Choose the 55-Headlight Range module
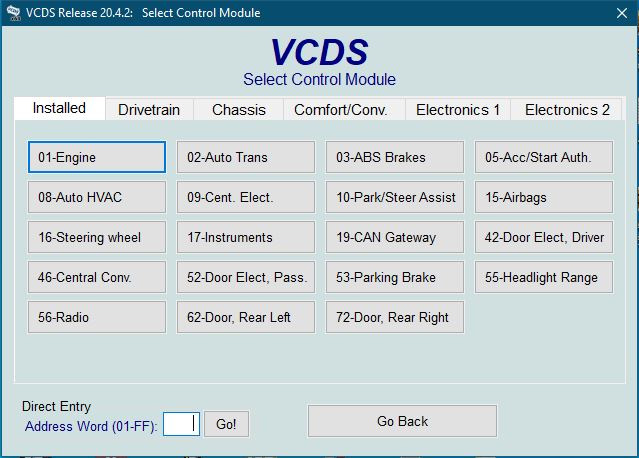This screenshot has height=458, width=639. point(544,277)
